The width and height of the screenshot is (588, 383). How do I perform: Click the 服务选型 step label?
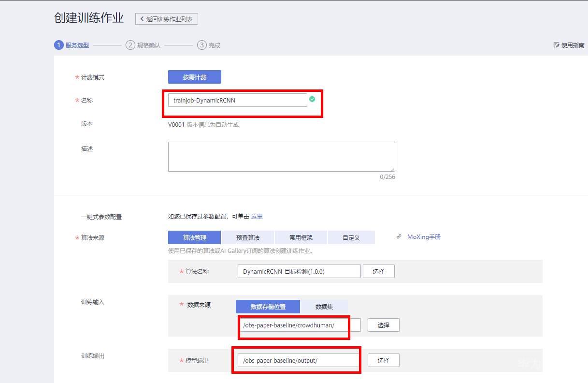[x=77, y=45]
